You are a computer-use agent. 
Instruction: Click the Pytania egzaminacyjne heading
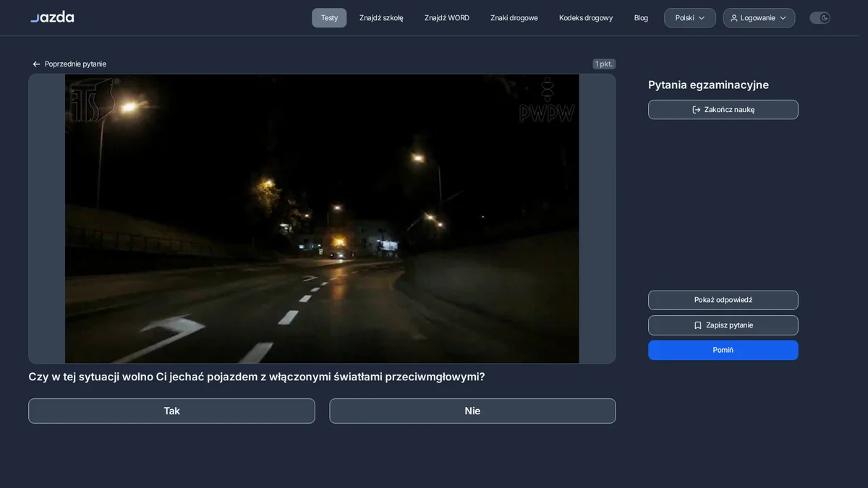(x=708, y=85)
